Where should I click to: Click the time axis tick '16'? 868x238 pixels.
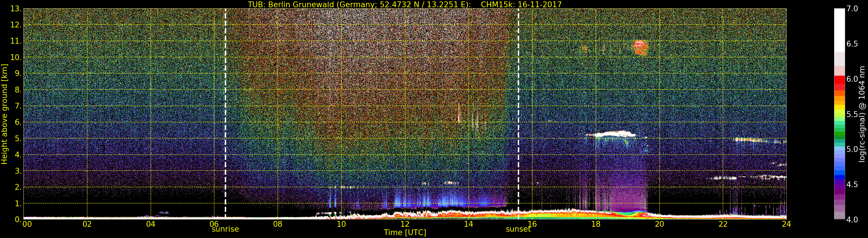click(532, 224)
